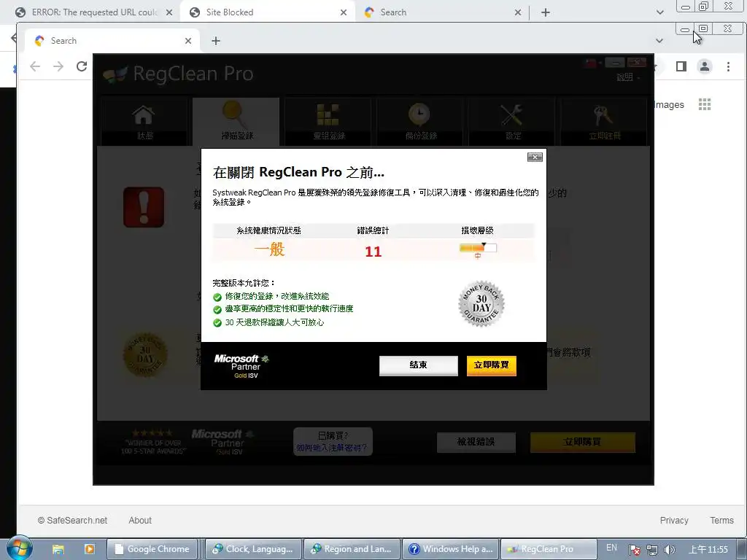Click the Action Center flag tray icon
The image size is (747, 560).
635,550
